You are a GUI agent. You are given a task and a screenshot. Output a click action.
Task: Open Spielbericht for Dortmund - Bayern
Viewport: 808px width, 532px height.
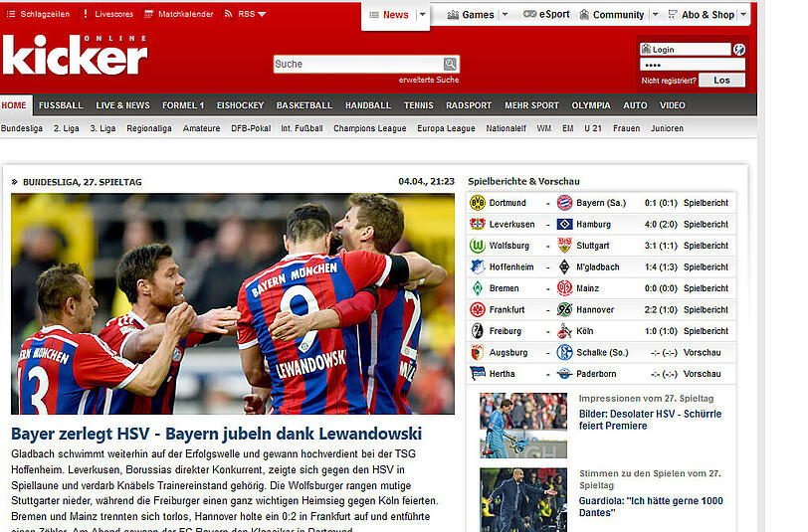click(706, 203)
